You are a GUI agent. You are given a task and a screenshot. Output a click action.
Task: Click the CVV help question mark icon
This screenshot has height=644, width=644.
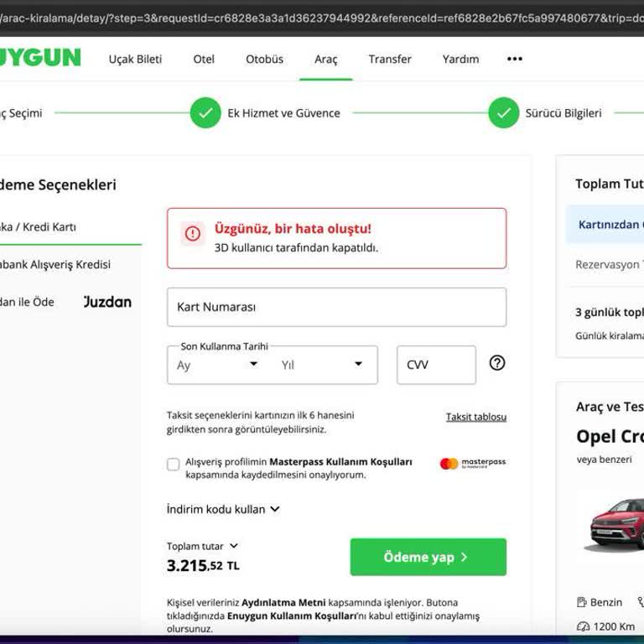pos(497,363)
